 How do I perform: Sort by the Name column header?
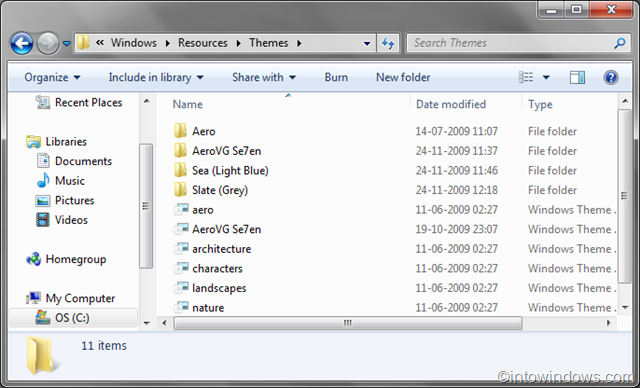187,104
